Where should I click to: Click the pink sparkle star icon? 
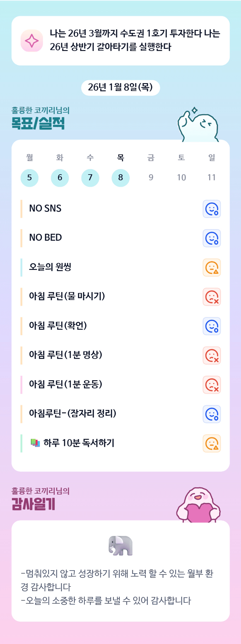tap(32, 41)
